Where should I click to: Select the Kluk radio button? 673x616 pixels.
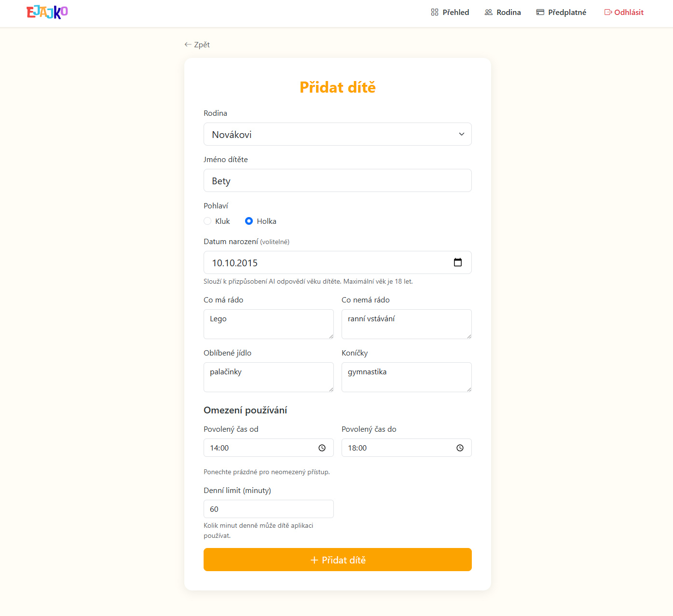tap(208, 221)
